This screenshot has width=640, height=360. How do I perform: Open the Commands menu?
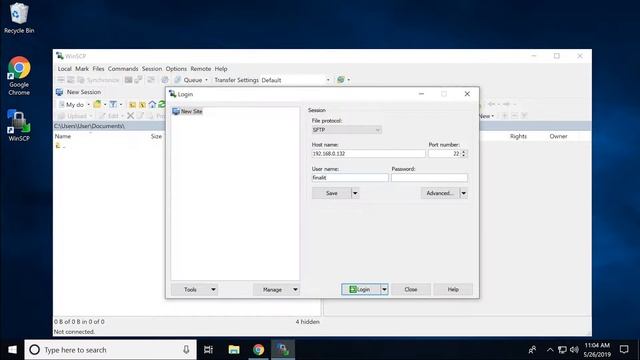(123, 69)
